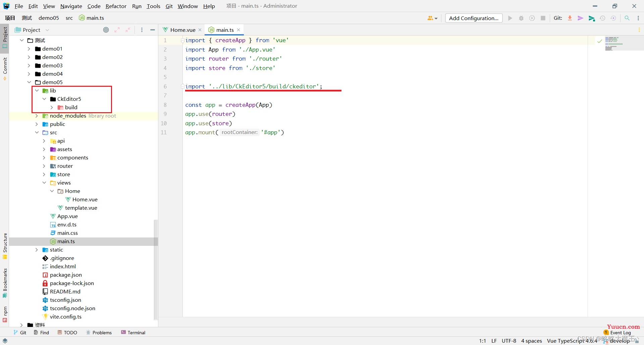Click 4 spaces indent setting
644x345 pixels.
(x=531, y=341)
